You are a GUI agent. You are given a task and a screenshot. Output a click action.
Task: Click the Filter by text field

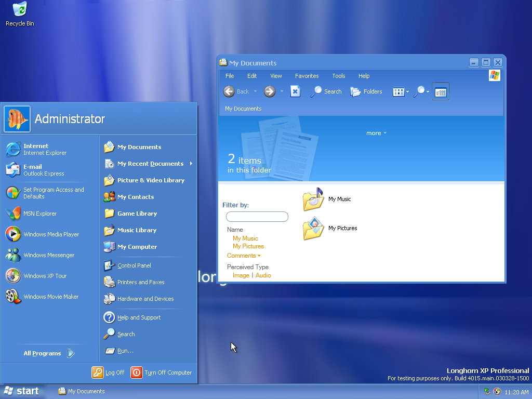[x=257, y=217]
